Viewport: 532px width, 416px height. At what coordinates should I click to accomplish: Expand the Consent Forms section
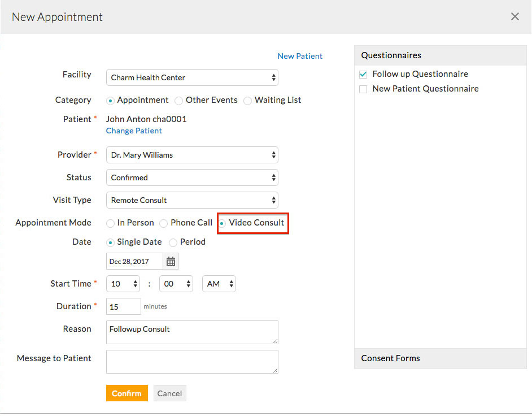(390, 358)
